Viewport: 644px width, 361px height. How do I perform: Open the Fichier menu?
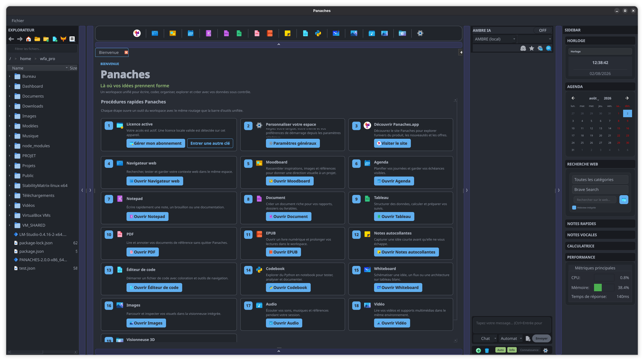(x=18, y=21)
